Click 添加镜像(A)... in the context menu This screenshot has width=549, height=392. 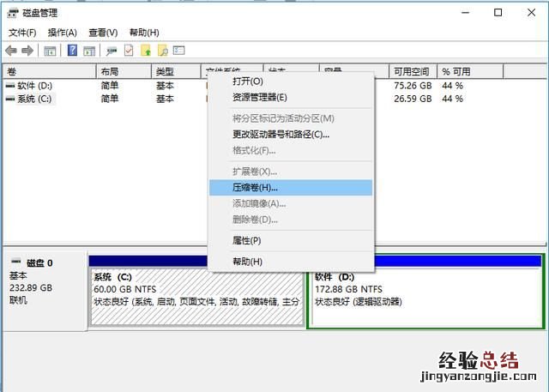pos(291,203)
